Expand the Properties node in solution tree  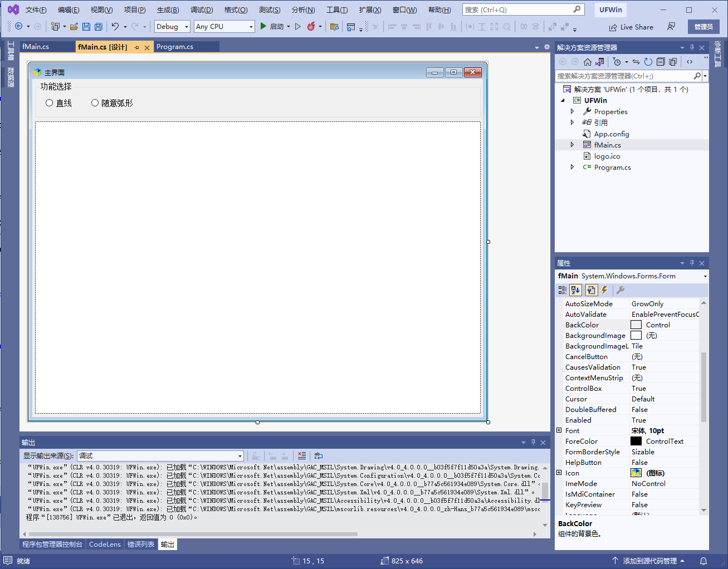572,111
